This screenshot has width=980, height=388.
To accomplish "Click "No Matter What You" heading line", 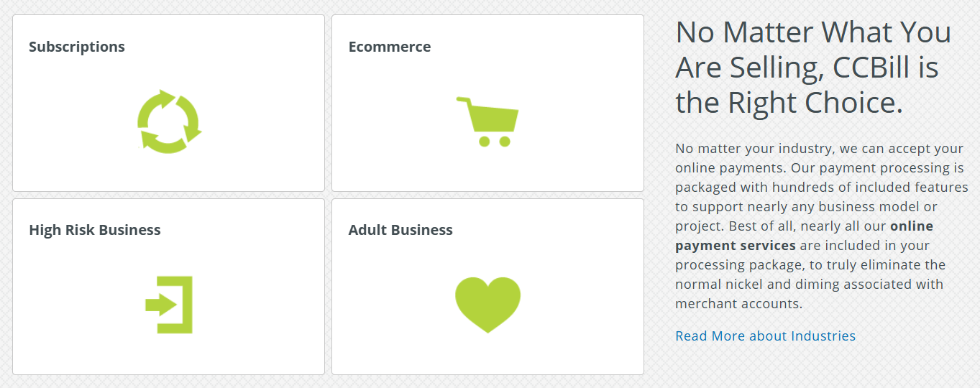I will click(x=813, y=32).
